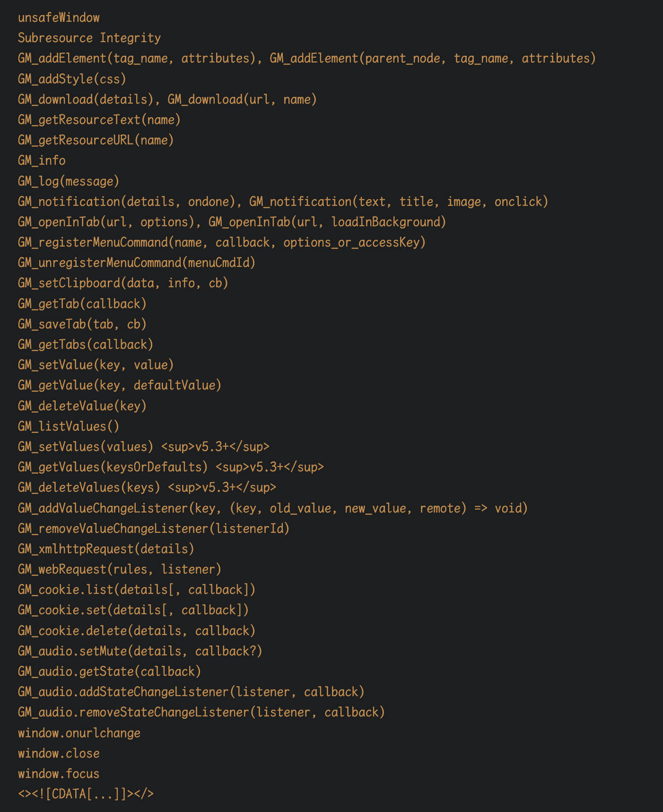Select the window.onurlchange link
663x812 pixels.
pyautogui.click(x=79, y=733)
